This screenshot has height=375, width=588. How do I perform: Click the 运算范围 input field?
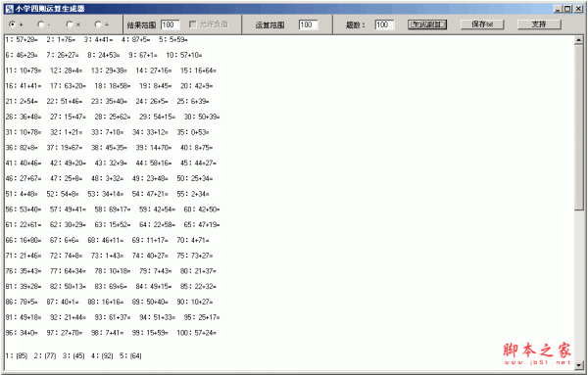[309, 24]
